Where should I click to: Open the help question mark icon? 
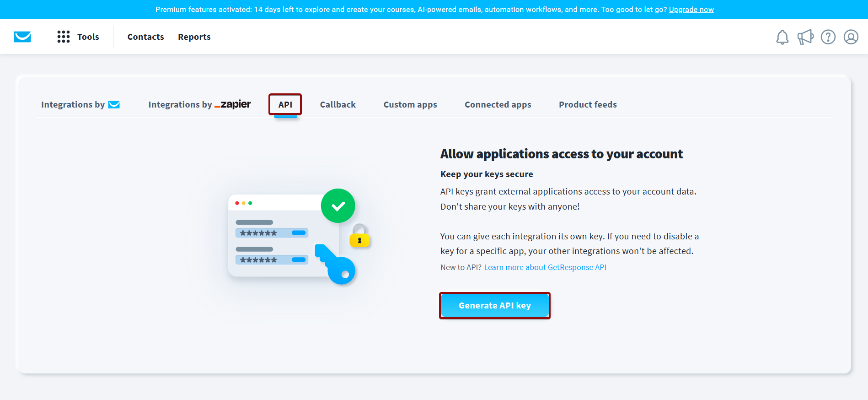[x=828, y=37]
